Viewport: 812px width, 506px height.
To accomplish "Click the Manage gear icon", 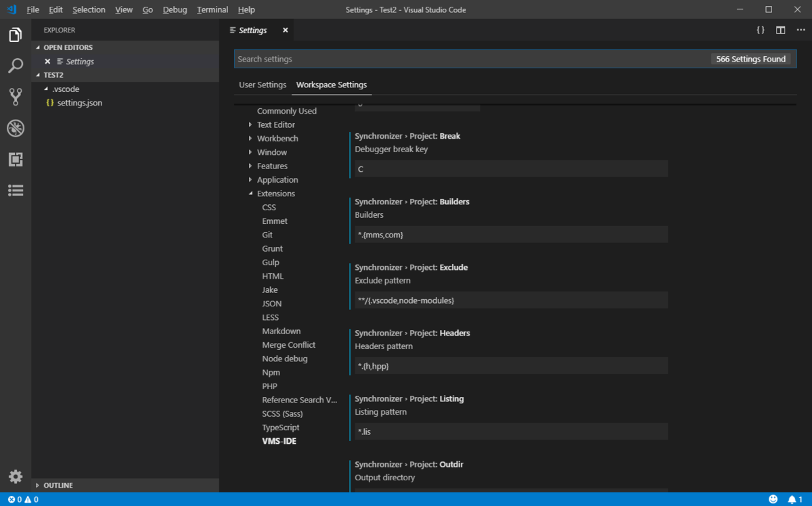I will (x=15, y=476).
